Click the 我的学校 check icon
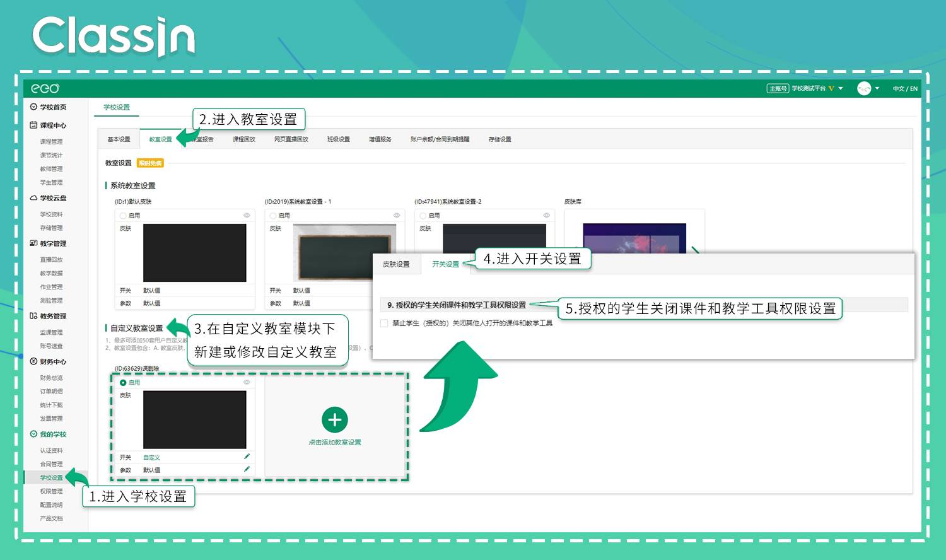946x560 pixels. pos(33,434)
